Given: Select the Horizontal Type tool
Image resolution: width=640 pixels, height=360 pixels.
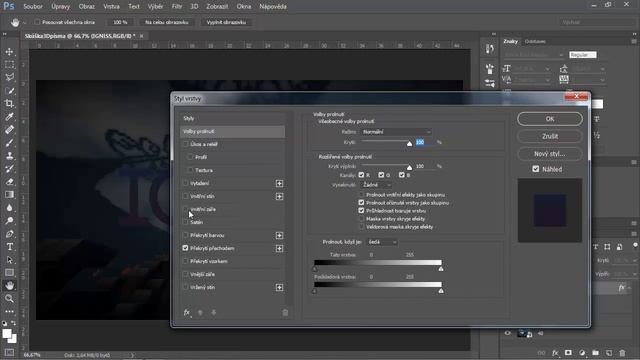Looking at the screenshot, I should (x=9, y=247).
